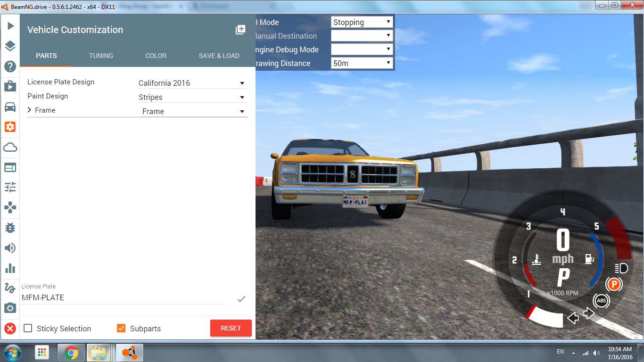This screenshot has width=644, height=362.
Task: Click the ABS indicator on the gauge
Action: pos(601,301)
